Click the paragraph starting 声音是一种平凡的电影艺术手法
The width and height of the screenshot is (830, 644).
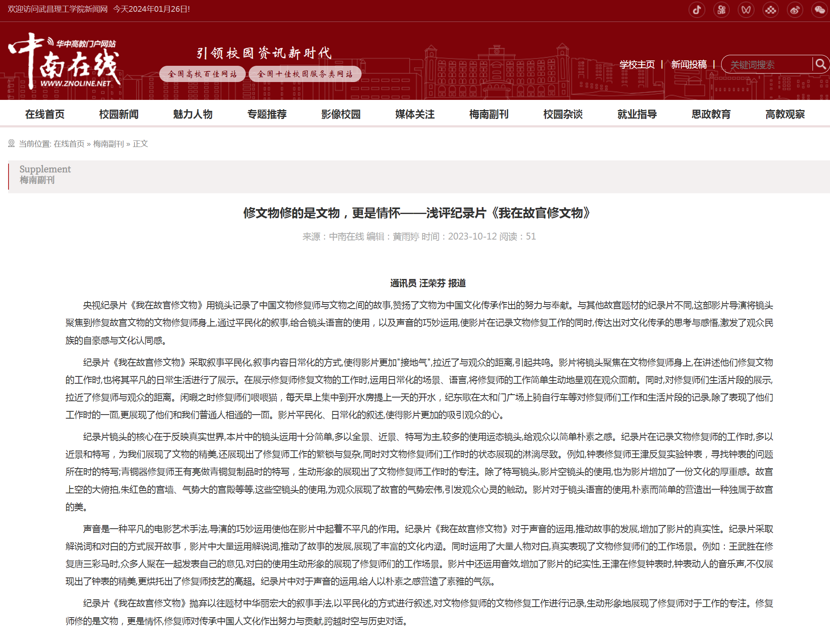pos(419,555)
